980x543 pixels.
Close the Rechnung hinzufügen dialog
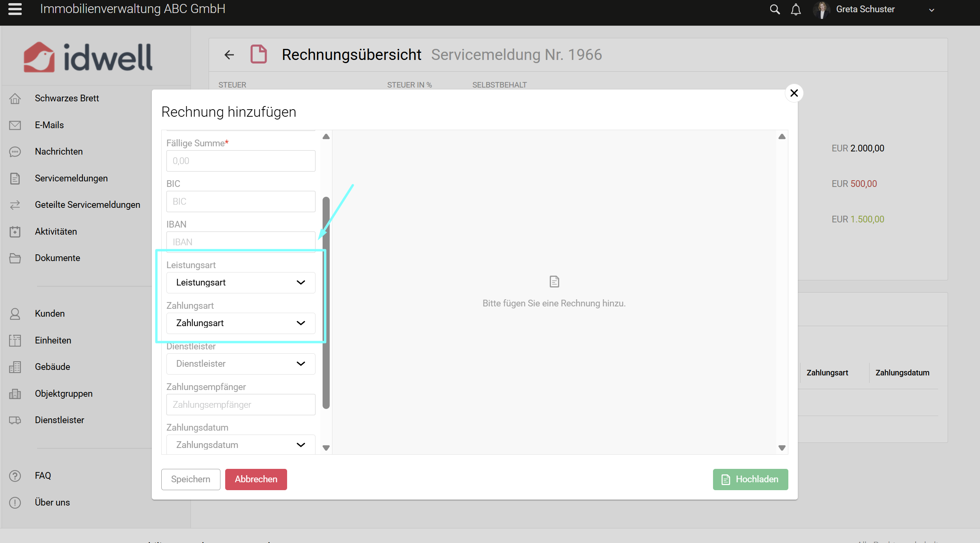794,93
